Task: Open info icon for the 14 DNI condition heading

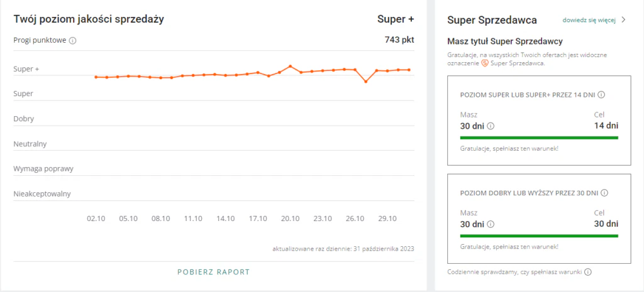Action: 601,95
